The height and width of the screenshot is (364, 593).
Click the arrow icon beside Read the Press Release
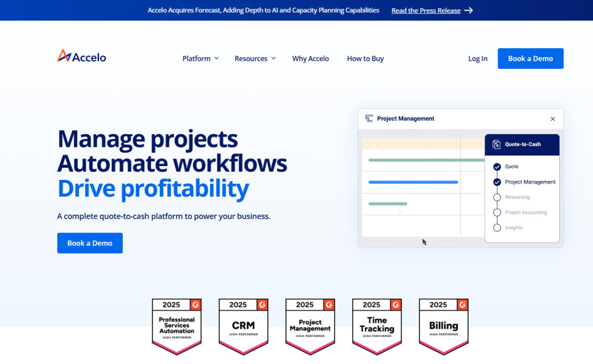[468, 10]
